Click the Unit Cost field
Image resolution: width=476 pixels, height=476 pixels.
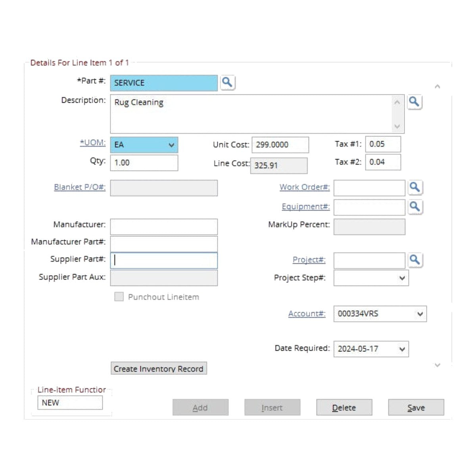[280, 145]
